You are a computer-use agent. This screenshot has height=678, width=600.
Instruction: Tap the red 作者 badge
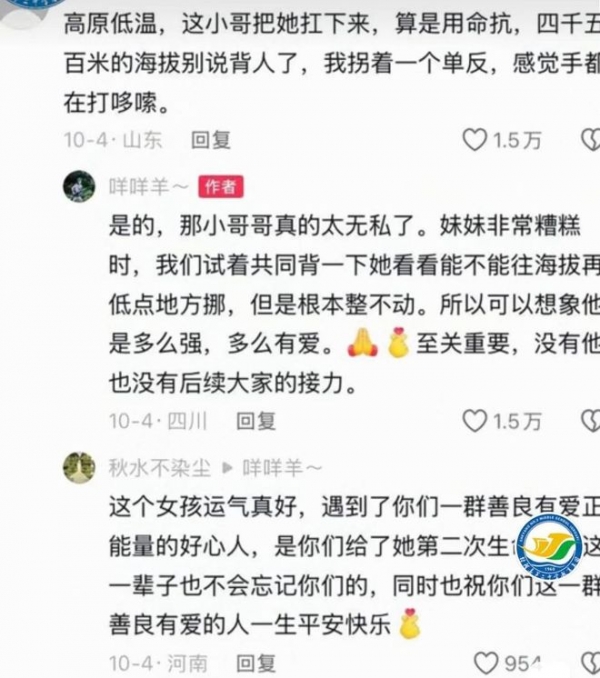pyautogui.click(x=221, y=187)
